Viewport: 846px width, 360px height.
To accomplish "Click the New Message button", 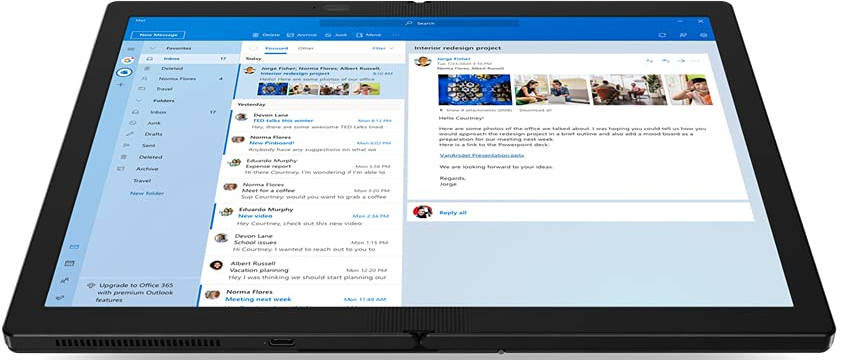I will click(x=159, y=35).
